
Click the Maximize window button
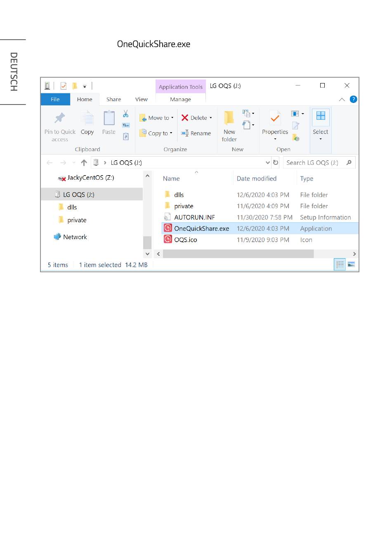322,86
